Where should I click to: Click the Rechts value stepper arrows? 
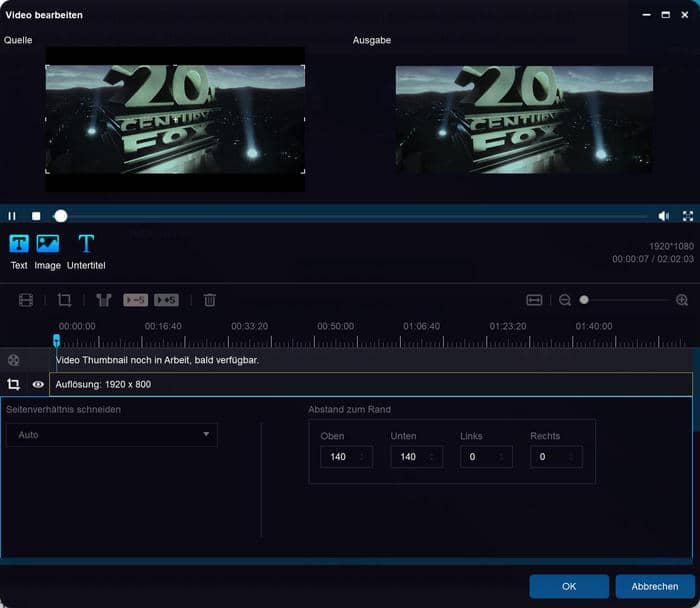point(571,457)
